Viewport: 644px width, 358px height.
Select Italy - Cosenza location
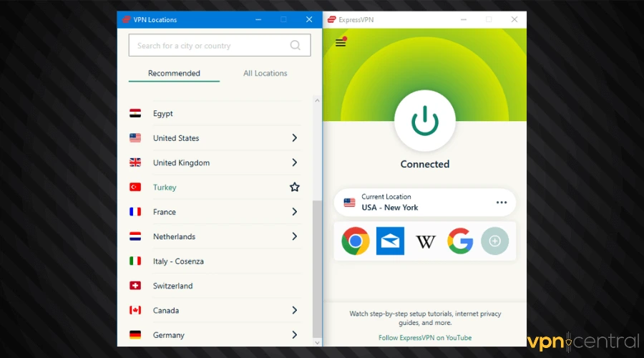(x=178, y=261)
